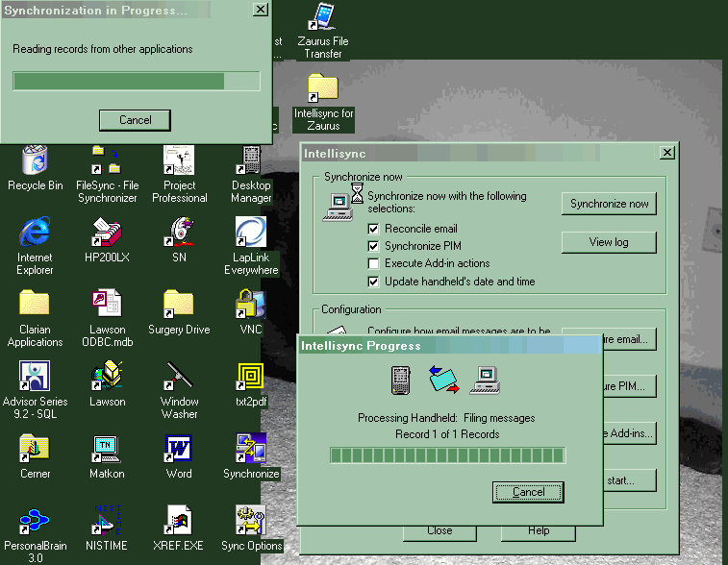Launch the LapLink Everywhere shortcut
728x565 pixels.
(x=251, y=233)
